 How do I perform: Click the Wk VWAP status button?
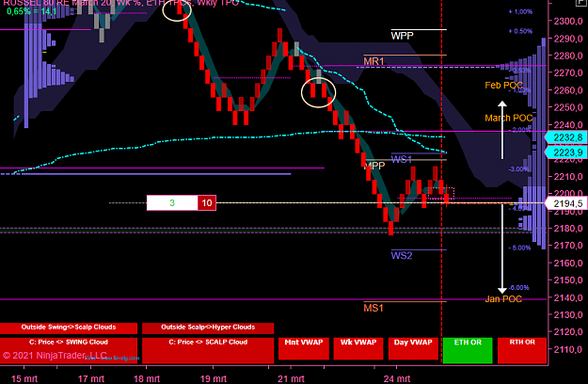click(x=358, y=348)
